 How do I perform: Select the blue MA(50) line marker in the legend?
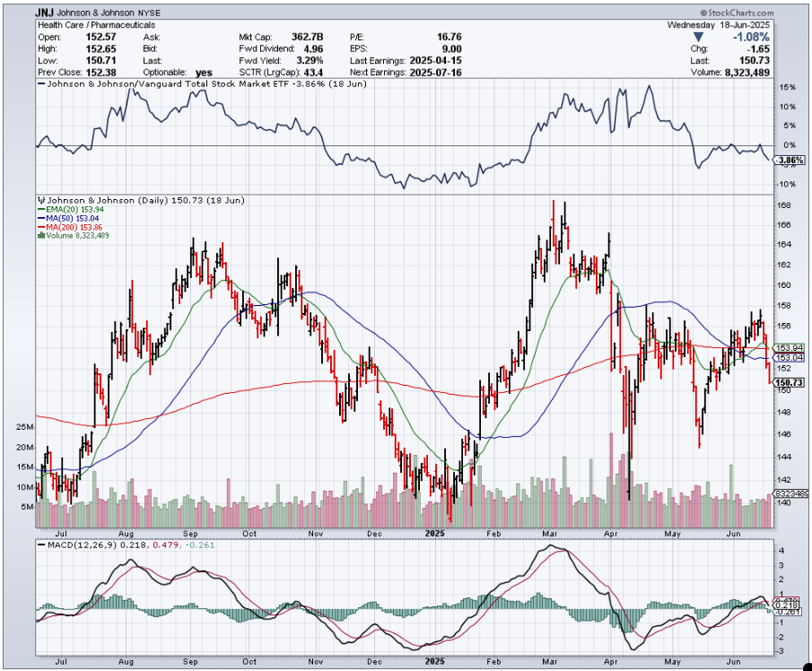point(42,219)
